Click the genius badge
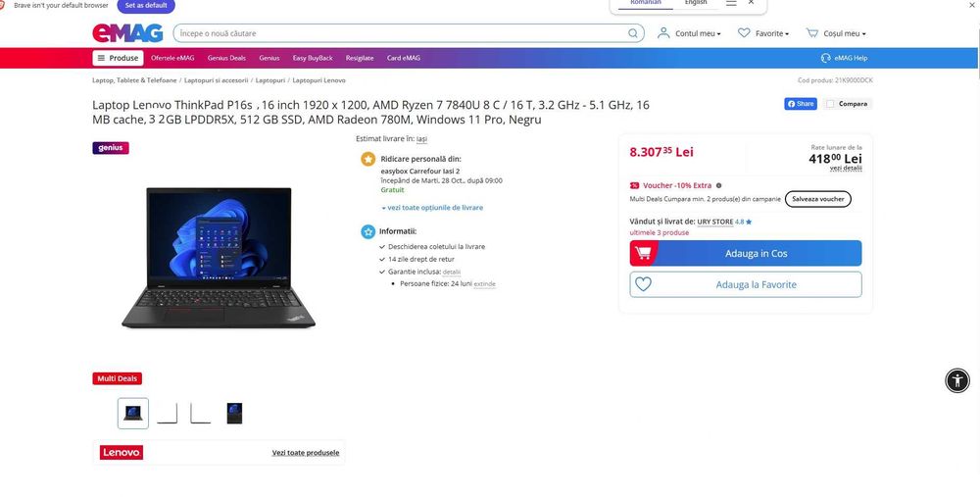The image size is (980, 497). tap(111, 148)
